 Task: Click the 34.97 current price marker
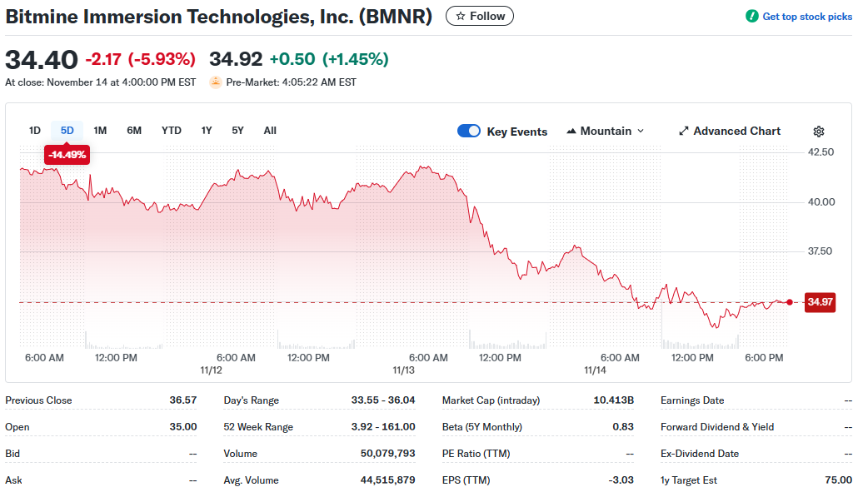[x=820, y=302]
